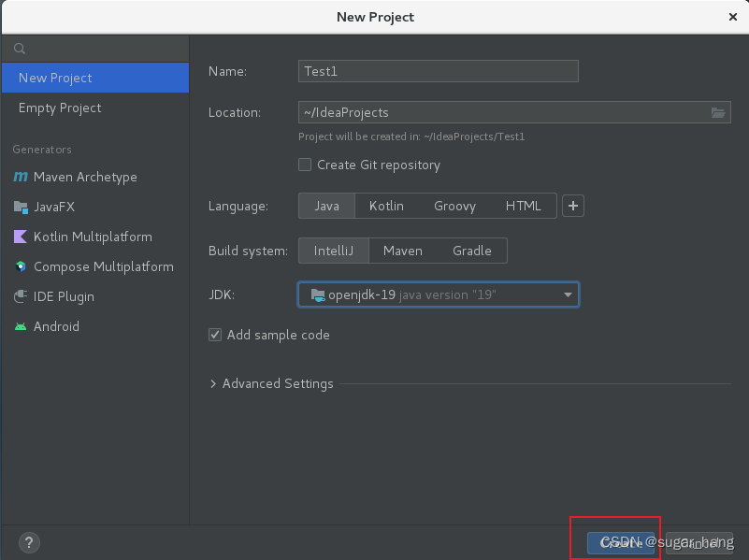Select New Project in sidebar
Viewport: 749px width, 560px height.
coord(95,78)
